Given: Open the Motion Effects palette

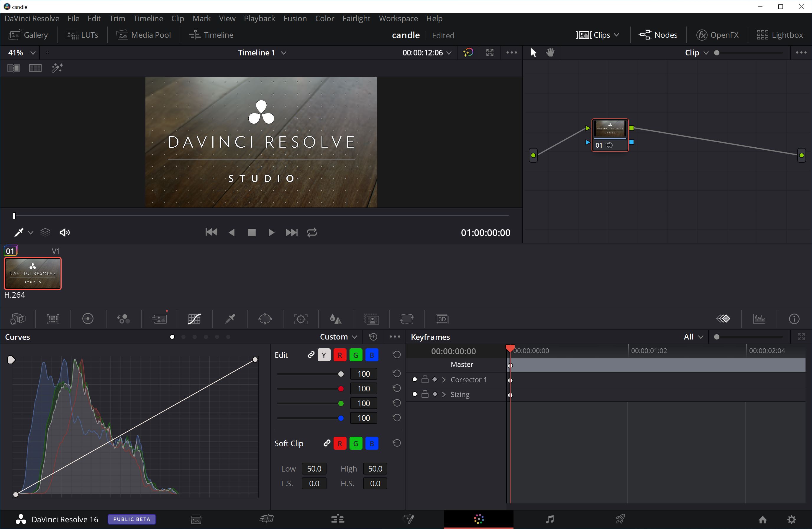Looking at the screenshot, I should click(159, 319).
